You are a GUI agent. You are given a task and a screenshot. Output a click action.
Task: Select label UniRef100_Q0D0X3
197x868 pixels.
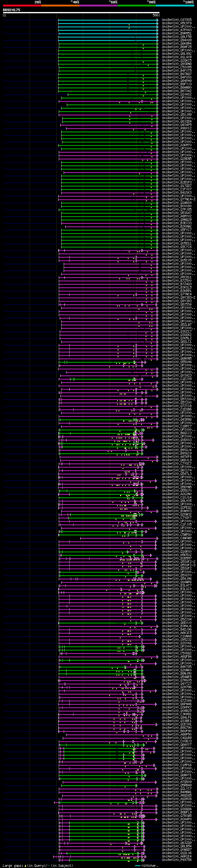pyautogui.click(x=177, y=440)
